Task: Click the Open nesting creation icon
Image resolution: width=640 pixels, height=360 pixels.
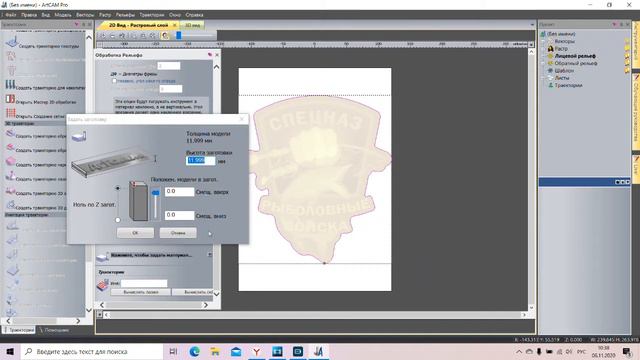Action: [x=10, y=113]
